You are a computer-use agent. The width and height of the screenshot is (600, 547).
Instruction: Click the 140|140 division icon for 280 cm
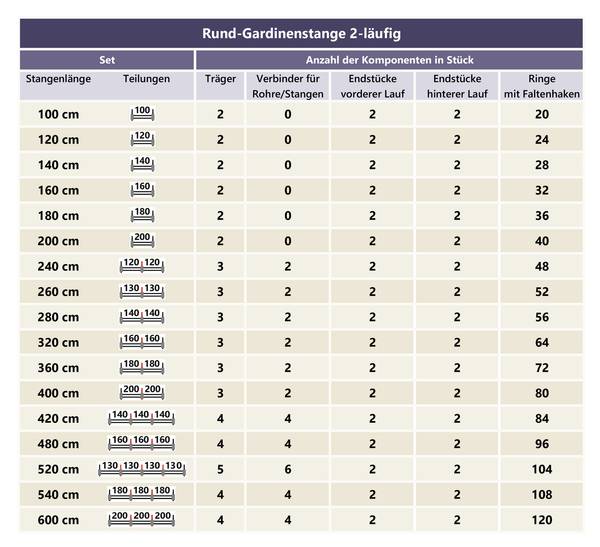point(142,317)
